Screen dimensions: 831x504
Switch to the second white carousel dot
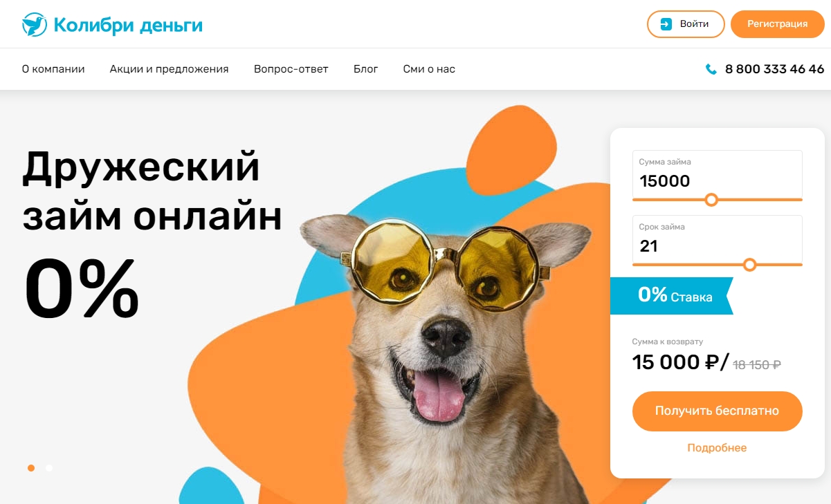pyautogui.click(x=49, y=468)
